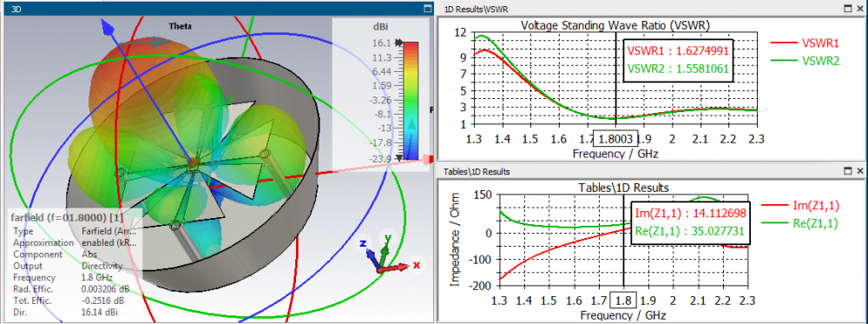Click the dBi color ramp bar

coord(411,100)
